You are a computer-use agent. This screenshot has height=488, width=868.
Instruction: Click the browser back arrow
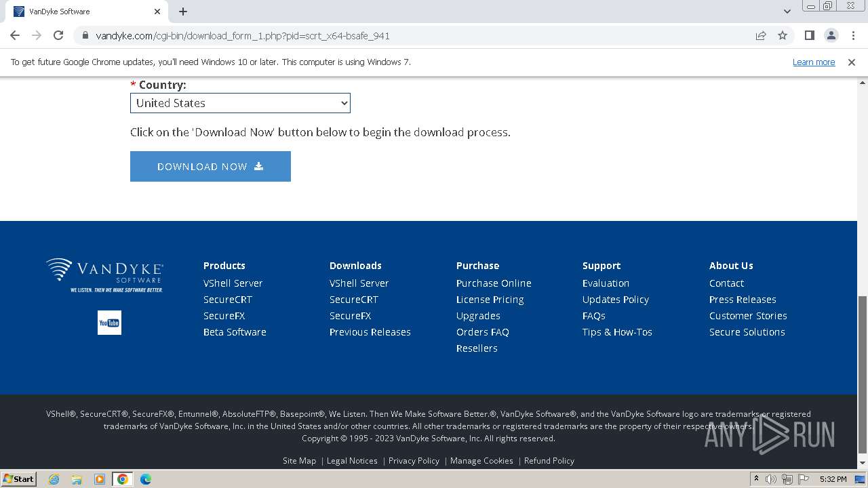coord(15,35)
